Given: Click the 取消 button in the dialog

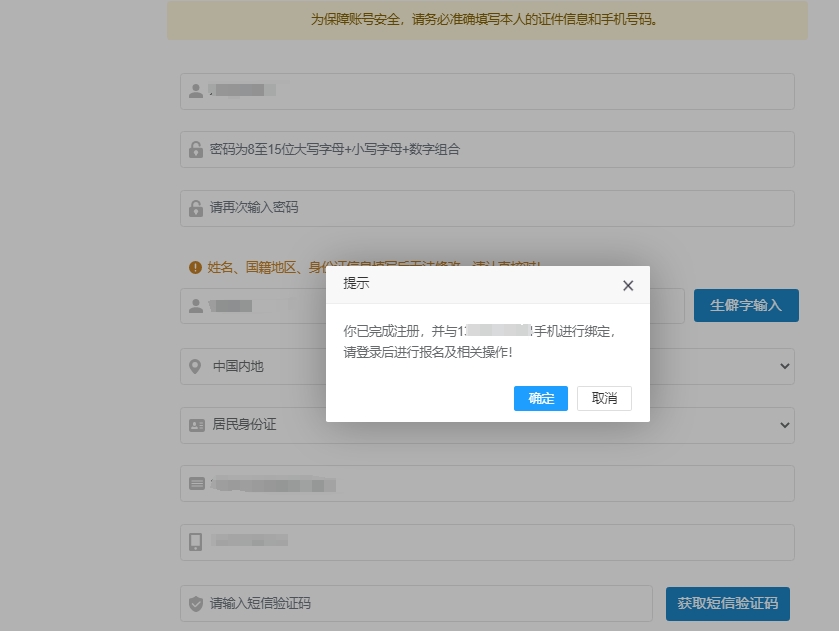Looking at the screenshot, I should click(604, 398).
